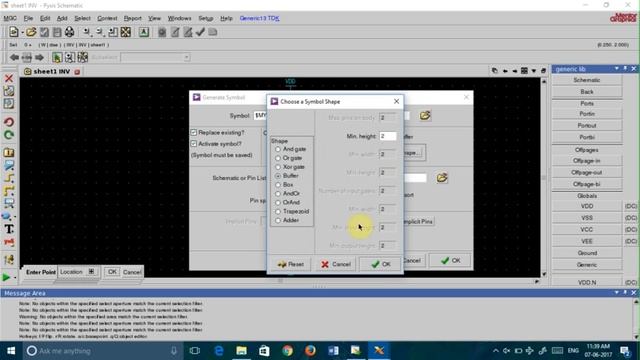Open Word from taskbar
The image size is (640, 360).
click(333, 351)
